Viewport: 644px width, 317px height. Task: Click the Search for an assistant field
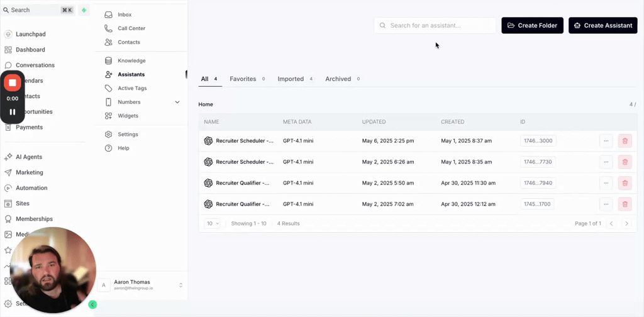(435, 25)
